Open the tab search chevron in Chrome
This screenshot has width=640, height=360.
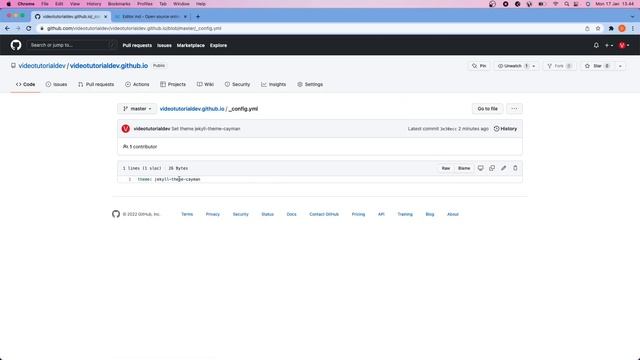(x=633, y=17)
